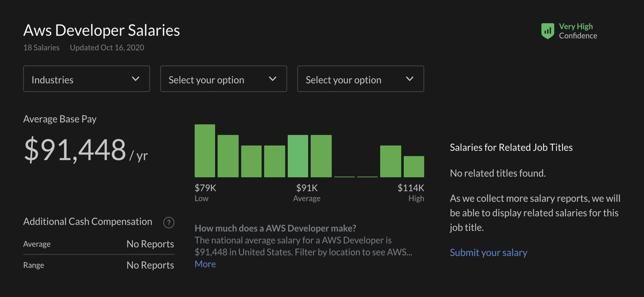Click the Updated Oct 16, 2020 text

[x=107, y=48]
